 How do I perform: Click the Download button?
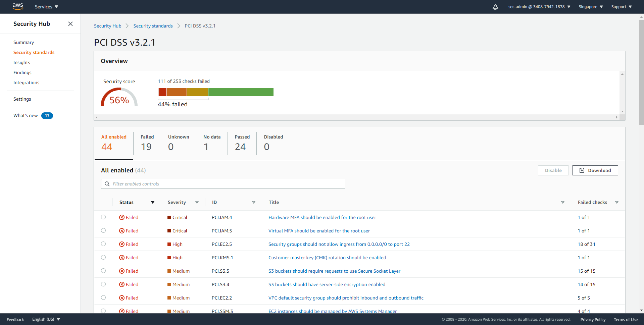595,170
